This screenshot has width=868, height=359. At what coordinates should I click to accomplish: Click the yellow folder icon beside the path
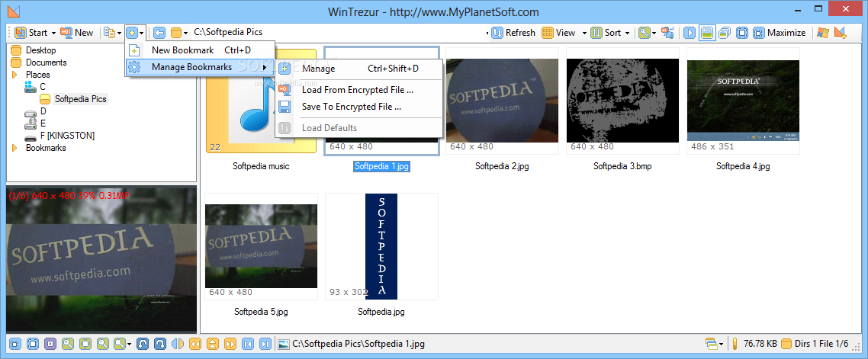177,33
